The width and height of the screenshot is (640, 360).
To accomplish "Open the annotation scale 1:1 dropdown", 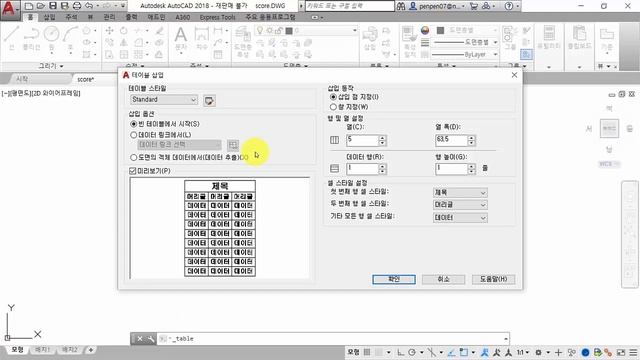I will tap(523, 352).
